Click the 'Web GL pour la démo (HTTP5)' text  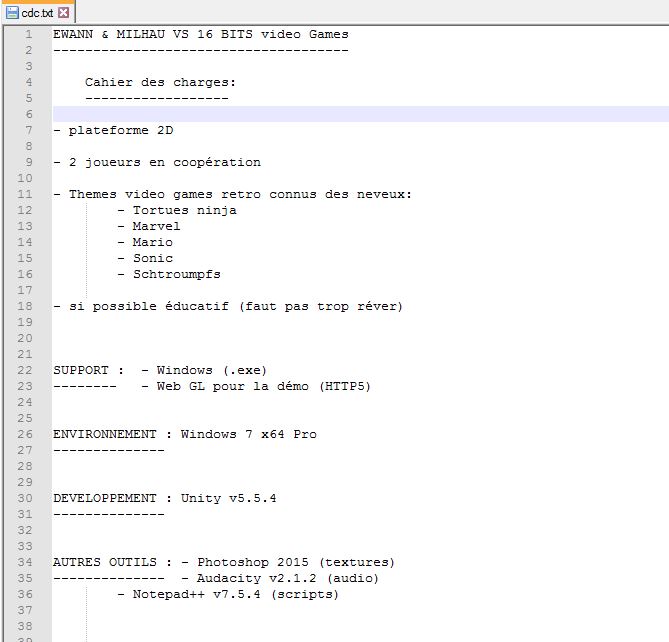tap(262, 386)
